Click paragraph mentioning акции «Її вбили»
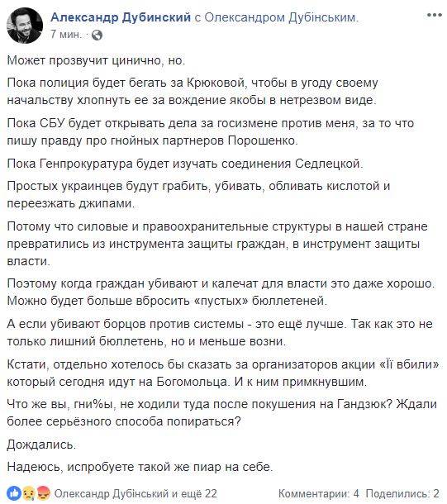The height and width of the screenshot is (504, 447). point(223,373)
